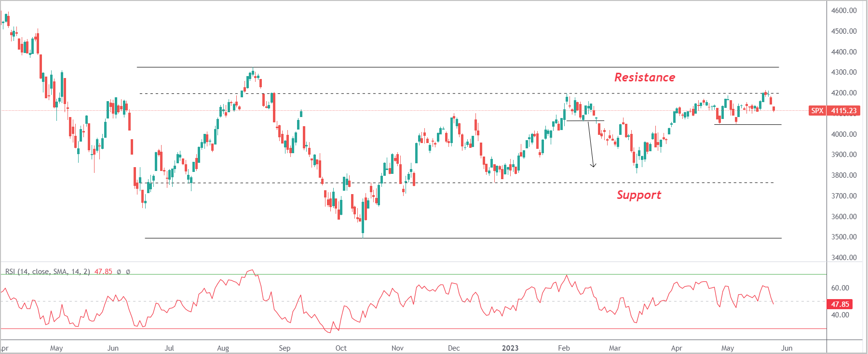Click the red 47.85 RSI axis label
Viewport: 868px width, 354px height.
(840, 304)
